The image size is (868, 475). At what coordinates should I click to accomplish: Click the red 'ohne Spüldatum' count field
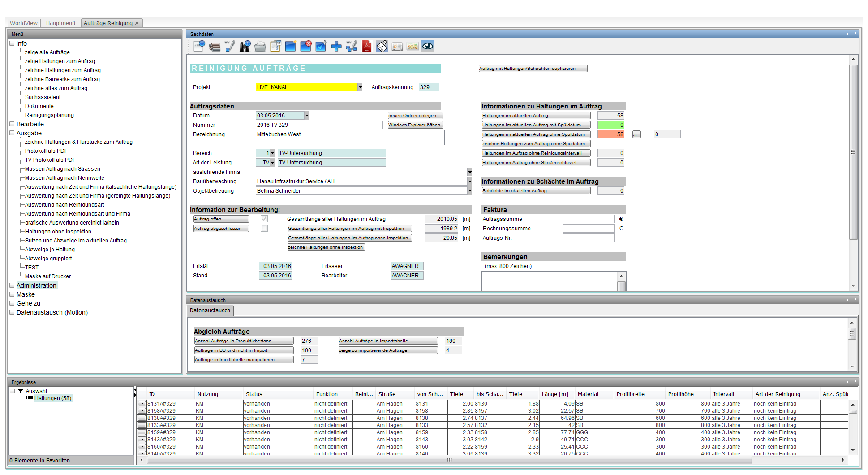tap(610, 134)
